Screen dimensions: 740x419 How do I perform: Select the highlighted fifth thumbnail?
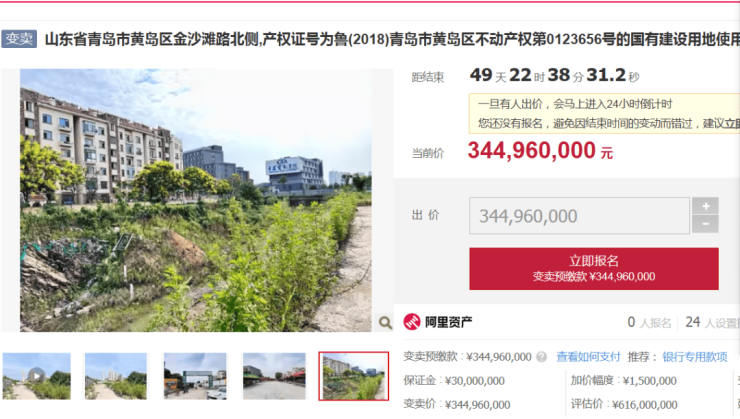(353, 376)
